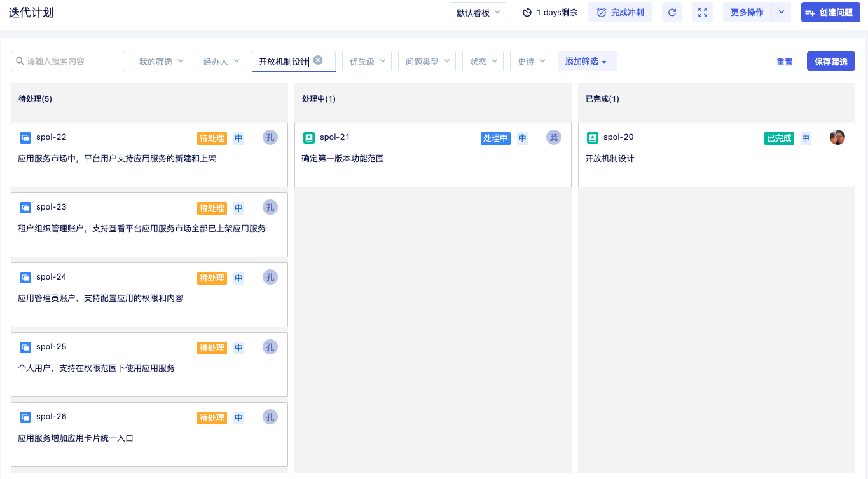Expand the 添加筛选 menu
Viewport: 868px width, 479px height.
[x=588, y=61]
